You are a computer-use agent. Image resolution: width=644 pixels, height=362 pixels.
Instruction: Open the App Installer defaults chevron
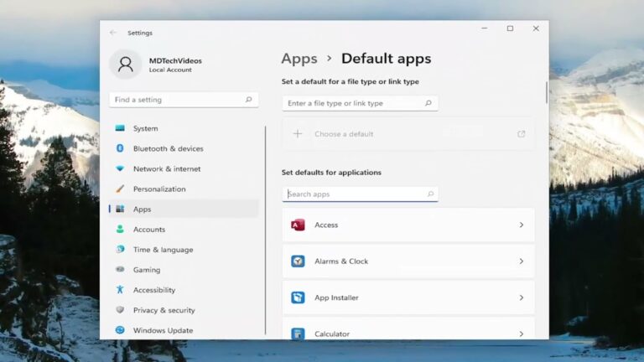coord(521,297)
